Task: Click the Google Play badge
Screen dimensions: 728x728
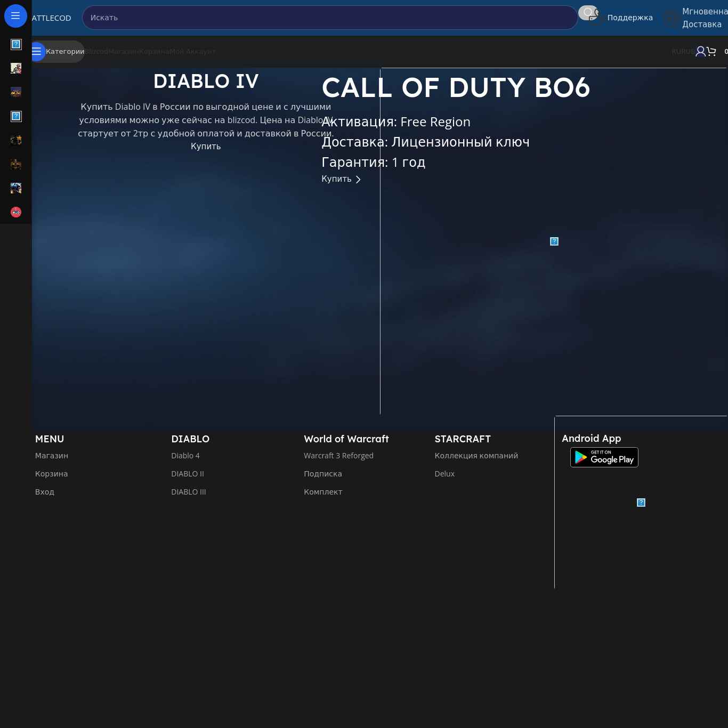Action: [604, 457]
